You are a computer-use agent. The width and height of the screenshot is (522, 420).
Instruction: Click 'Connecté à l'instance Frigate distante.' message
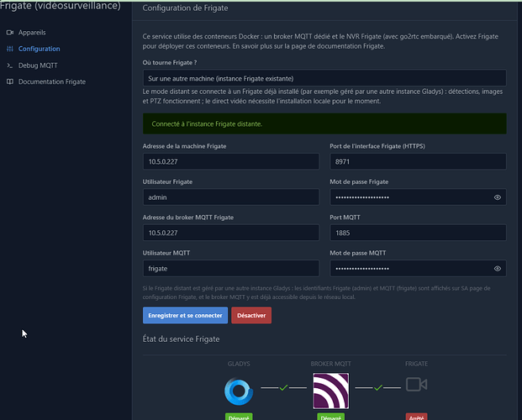point(207,123)
